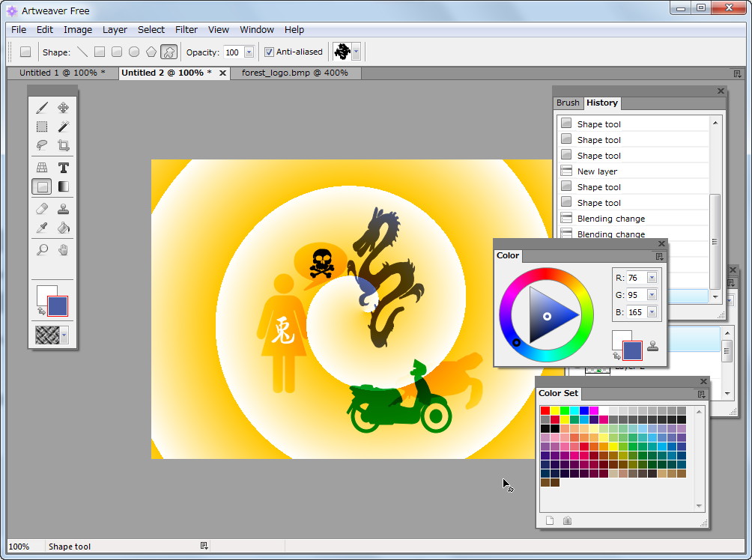Select the Shape tool in toolbox
The height and width of the screenshot is (560, 752).
pos(42,186)
